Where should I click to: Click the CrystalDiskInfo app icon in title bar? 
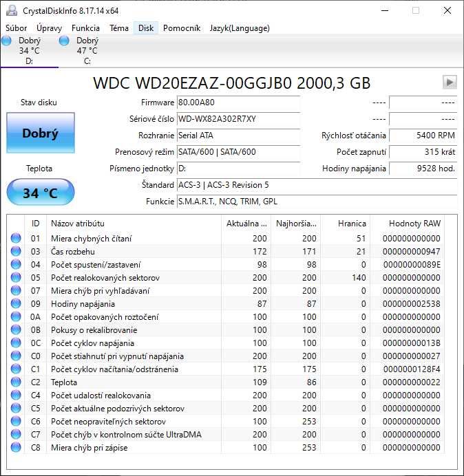[12, 10]
